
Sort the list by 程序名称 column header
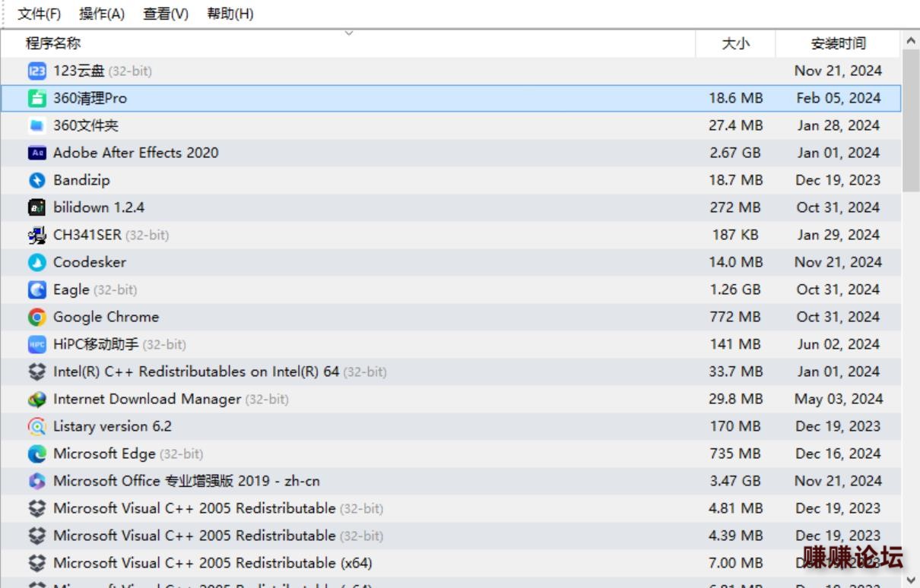pyautogui.click(x=348, y=43)
